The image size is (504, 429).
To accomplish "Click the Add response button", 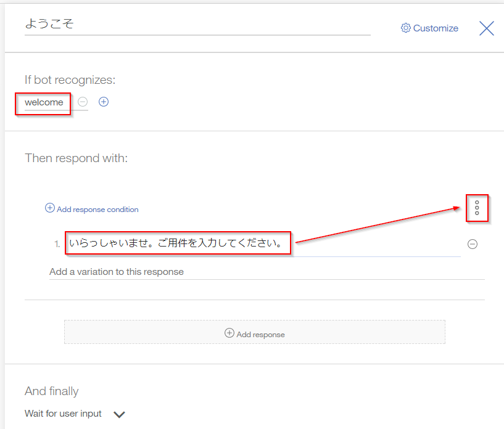I will click(x=255, y=332).
